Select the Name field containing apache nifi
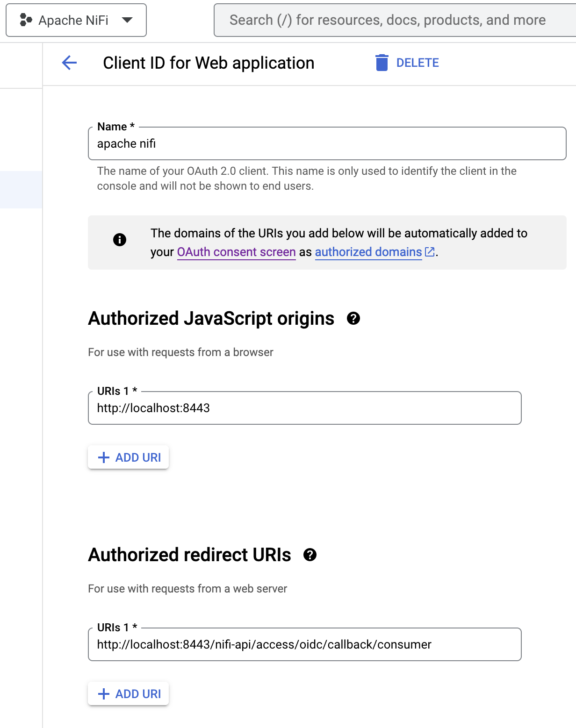This screenshot has height=728, width=576. (327, 143)
